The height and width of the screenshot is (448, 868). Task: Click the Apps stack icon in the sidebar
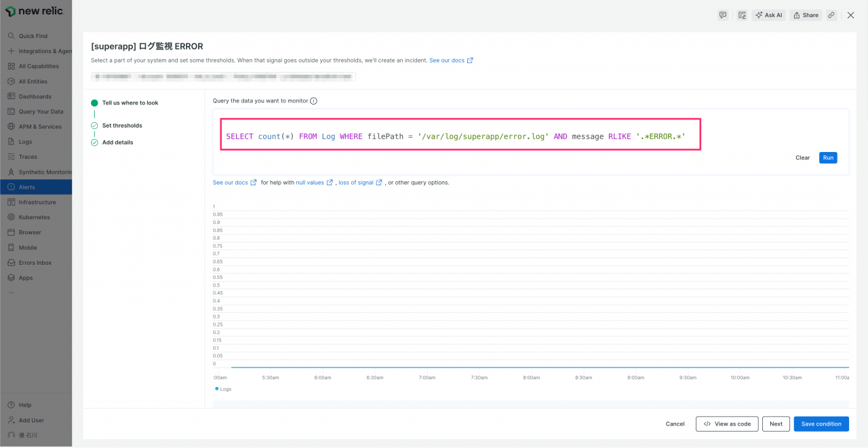click(12, 278)
